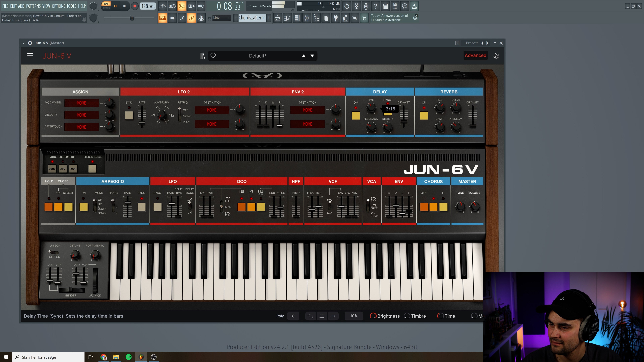
Task: Open the EDIT menu
Action: click(13, 6)
